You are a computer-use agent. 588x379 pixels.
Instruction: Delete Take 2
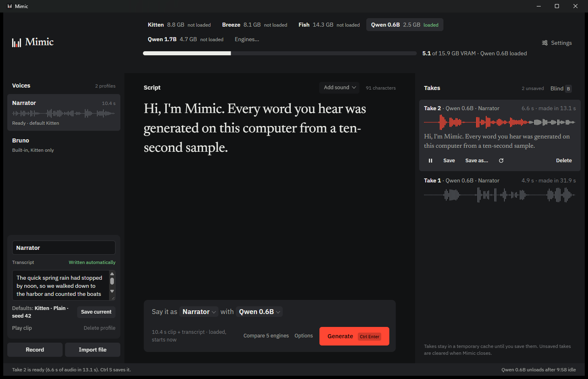click(x=564, y=161)
